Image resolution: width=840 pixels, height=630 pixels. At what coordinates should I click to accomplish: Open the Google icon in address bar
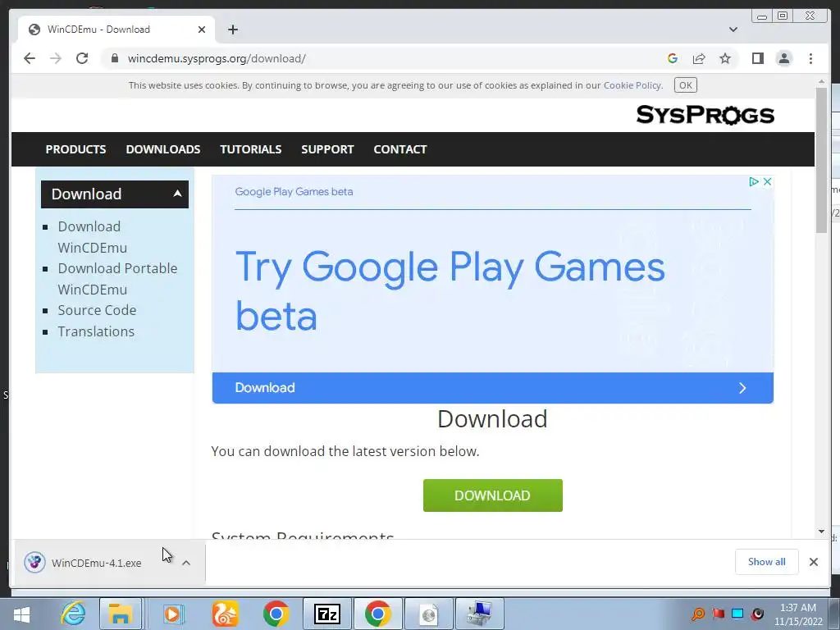click(x=673, y=58)
